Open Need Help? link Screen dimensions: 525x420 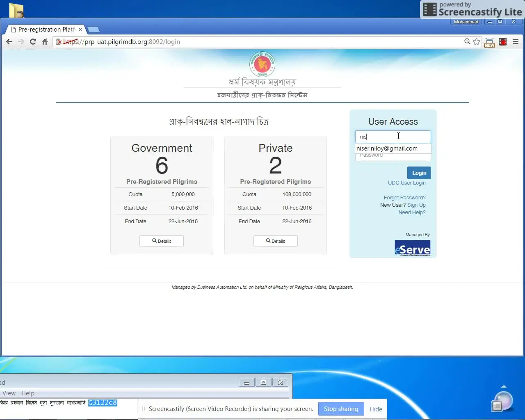(x=412, y=212)
